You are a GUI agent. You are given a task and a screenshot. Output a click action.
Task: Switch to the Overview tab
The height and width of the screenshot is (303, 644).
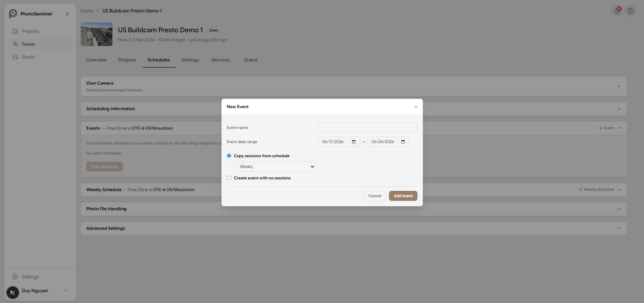pos(96,60)
